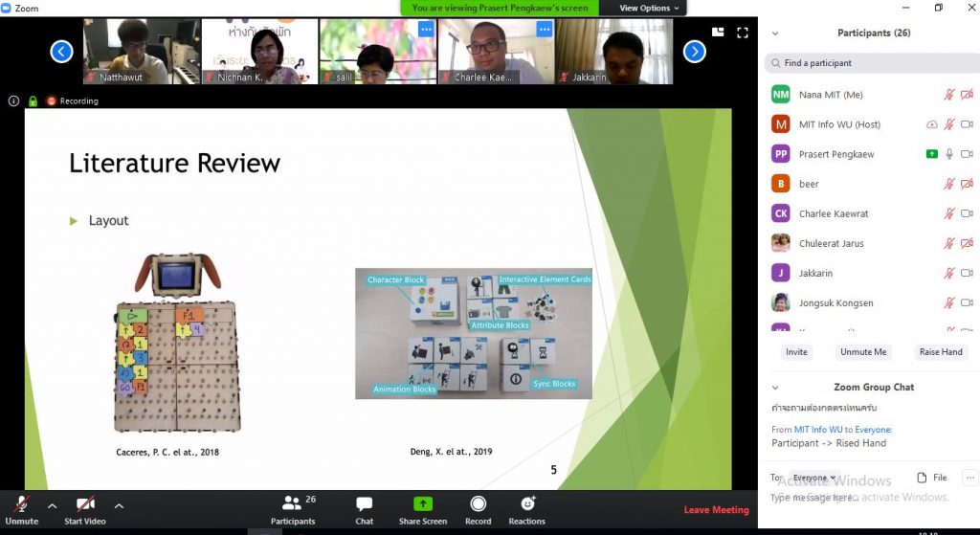Toggle the Record button
The height and width of the screenshot is (535, 980).
point(478,510)
